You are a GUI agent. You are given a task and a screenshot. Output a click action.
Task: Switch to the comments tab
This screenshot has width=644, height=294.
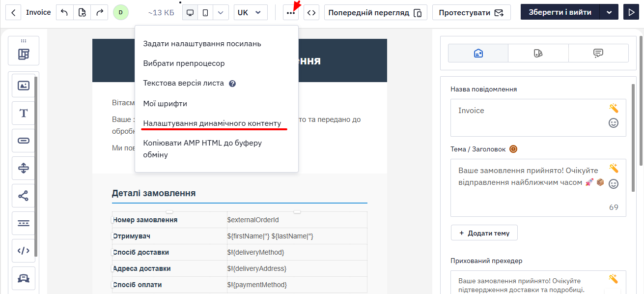598,53
